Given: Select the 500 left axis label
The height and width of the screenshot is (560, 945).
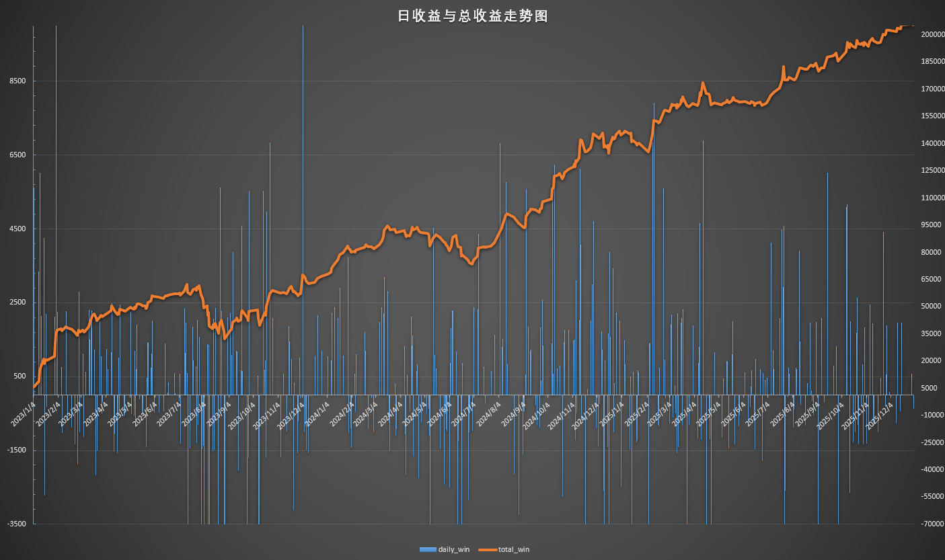Looking at the screenshot, I should click(x=19, y=376).
